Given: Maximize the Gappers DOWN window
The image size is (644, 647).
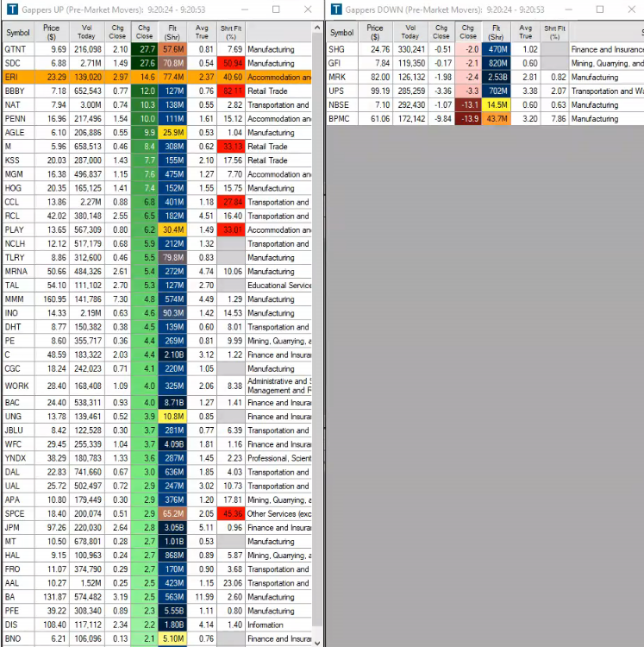Looking at the screenshot, I should [600, 9].
